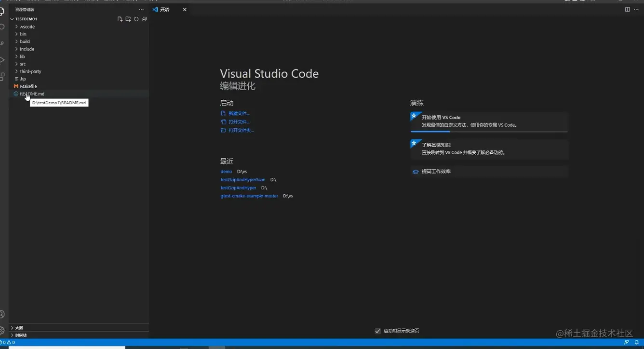Refresh the explorer file tree

pyautogui.click(x=136, y=19)
